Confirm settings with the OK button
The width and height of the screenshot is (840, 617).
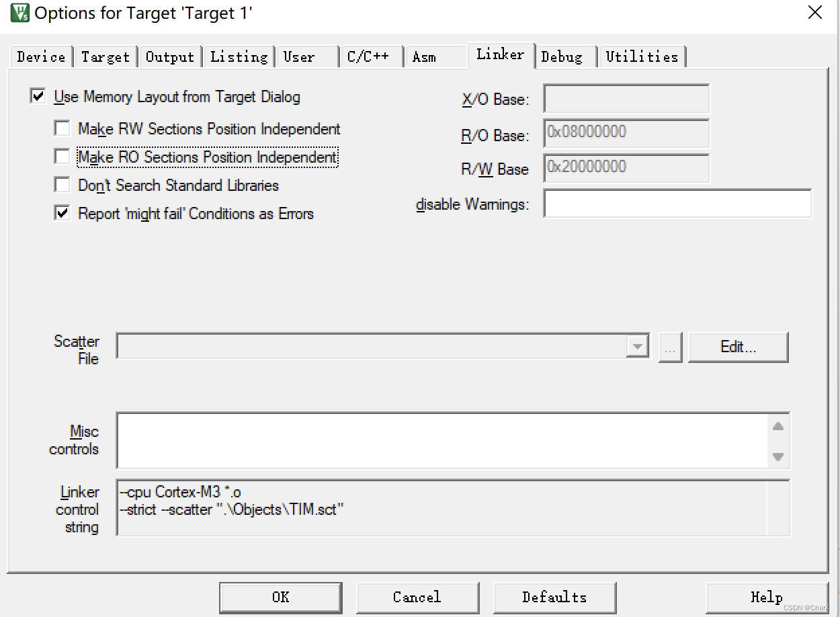pos(281,598)
